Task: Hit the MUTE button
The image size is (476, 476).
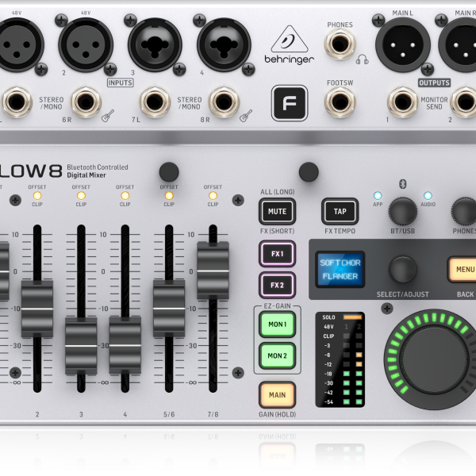Action: (x=277, y=211)
